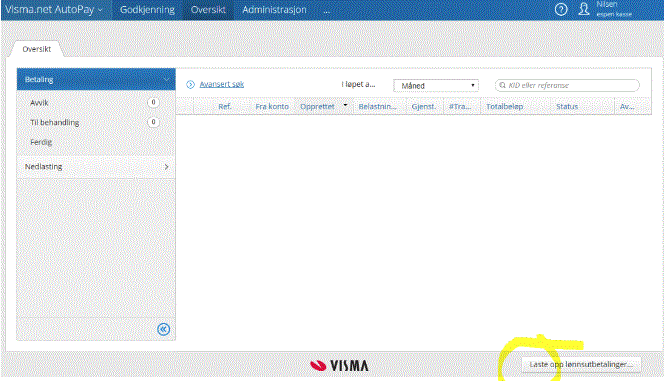The height and width of the screenshot is (381, 666).
Task: Click the KID eller referanse search field
Action: point(567,85)
